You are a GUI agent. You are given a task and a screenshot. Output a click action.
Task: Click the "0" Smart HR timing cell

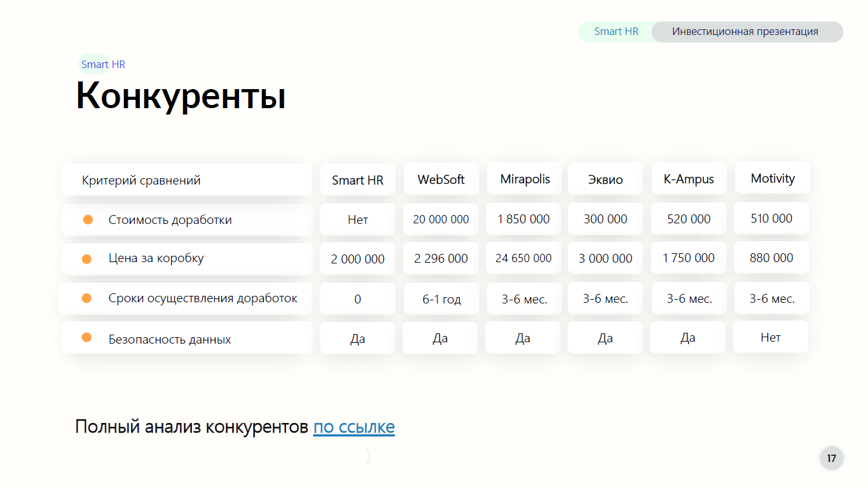(x=357, y=298)
